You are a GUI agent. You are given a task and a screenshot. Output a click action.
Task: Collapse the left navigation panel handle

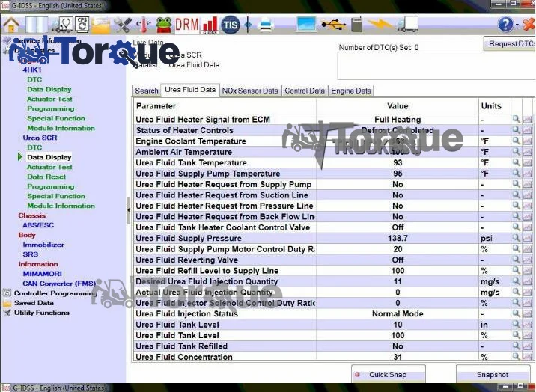pyautogui.click(x=129, y=210)
